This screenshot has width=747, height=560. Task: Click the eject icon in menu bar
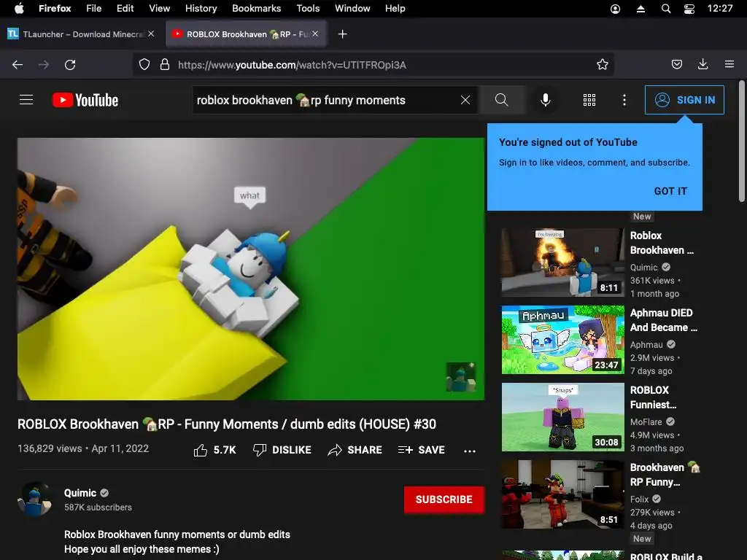point(640,9)
